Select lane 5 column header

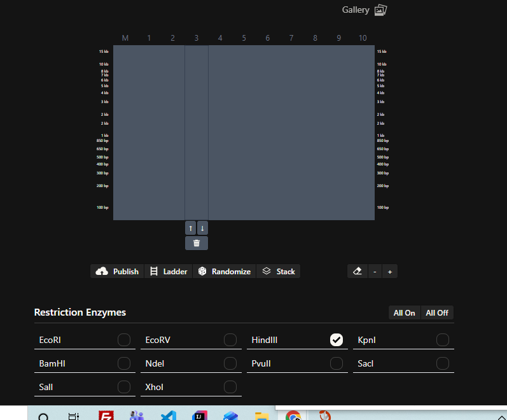[x=244, y=38]
